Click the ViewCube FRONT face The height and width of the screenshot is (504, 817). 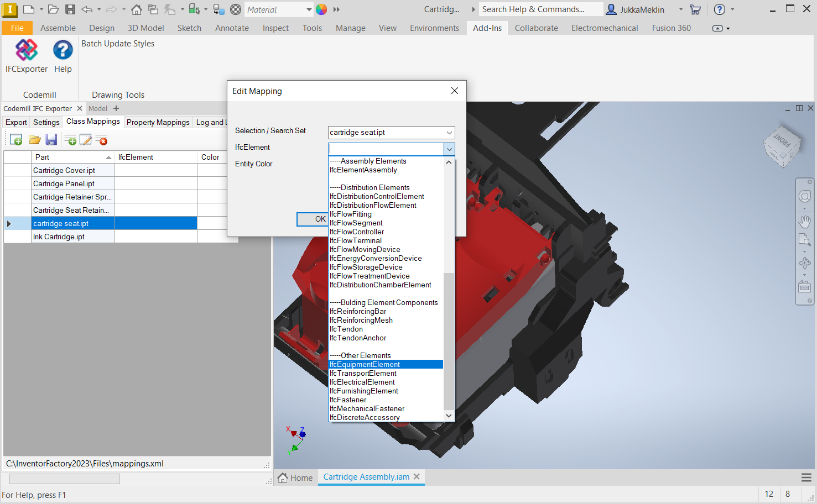tap(782, 140)
